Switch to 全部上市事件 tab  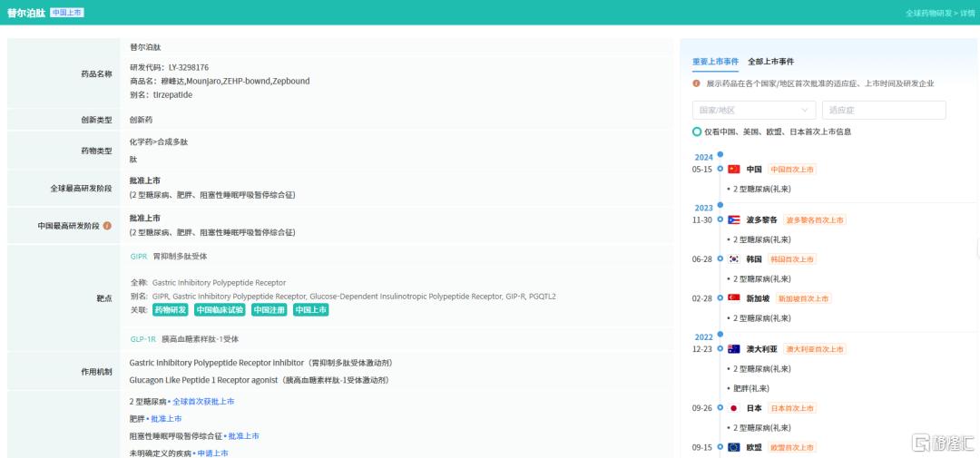pyautogui.click(x=770, y=62)
